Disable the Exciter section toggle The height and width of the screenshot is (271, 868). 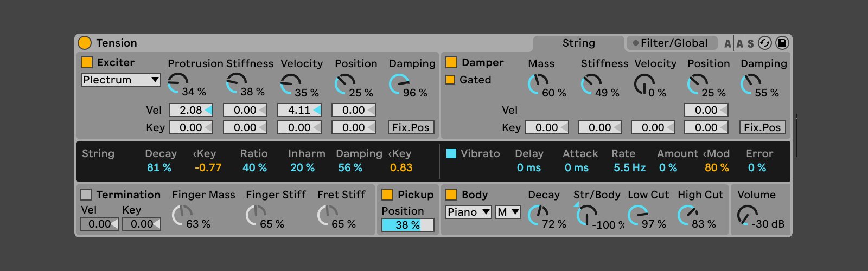tap(87, 62)
